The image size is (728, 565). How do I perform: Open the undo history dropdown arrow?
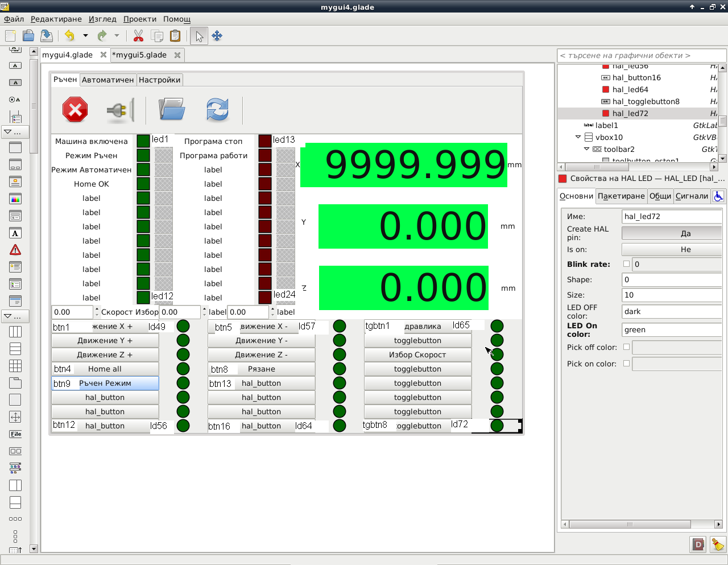click(85, 36)
